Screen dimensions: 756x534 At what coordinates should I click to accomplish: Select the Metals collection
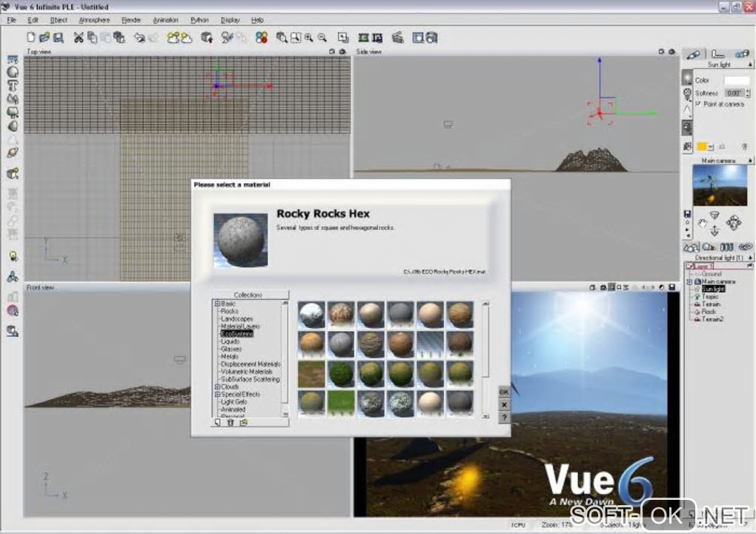pos(230,356)
